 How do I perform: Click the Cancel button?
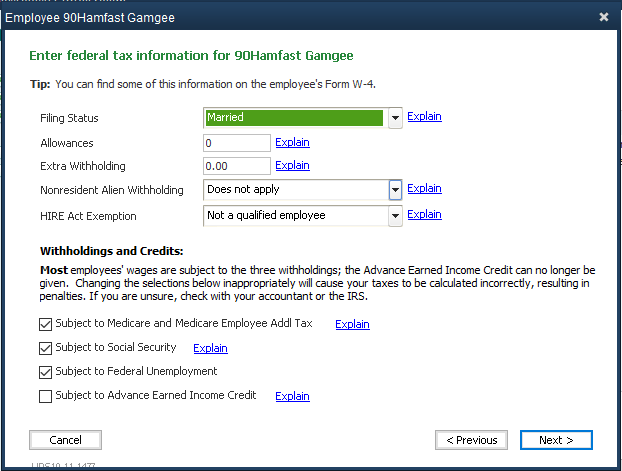tap(65, 440)
